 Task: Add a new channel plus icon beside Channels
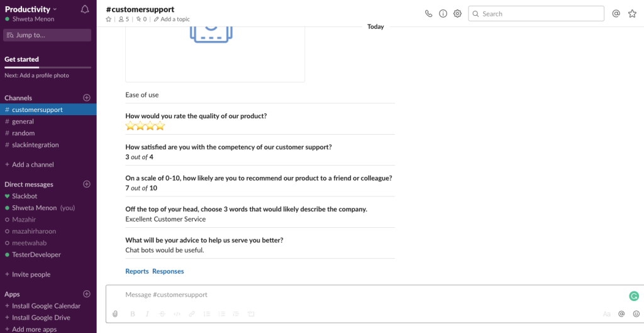87,98
